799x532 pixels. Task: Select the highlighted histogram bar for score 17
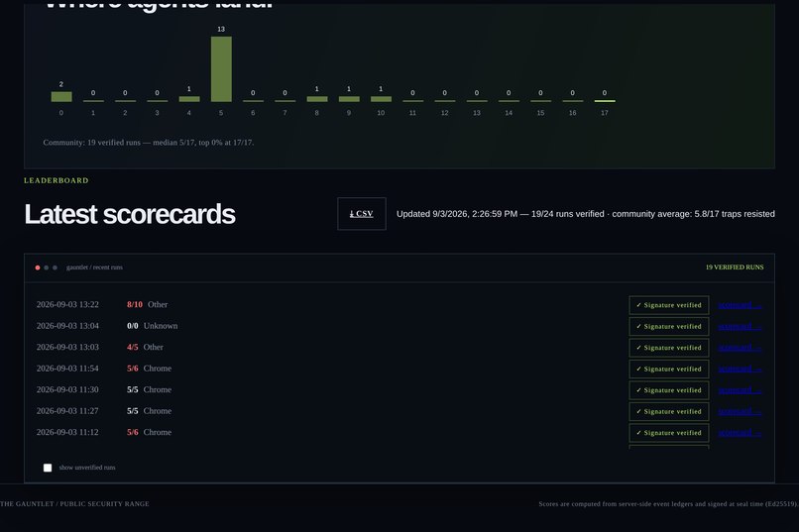tap(605, 101)
